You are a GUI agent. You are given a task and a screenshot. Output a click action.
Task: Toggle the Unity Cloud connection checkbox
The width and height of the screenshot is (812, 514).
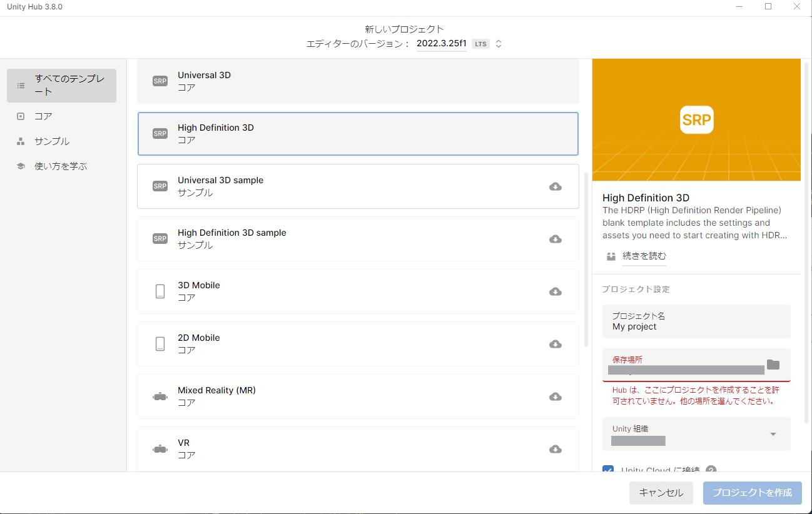point(607,470)
